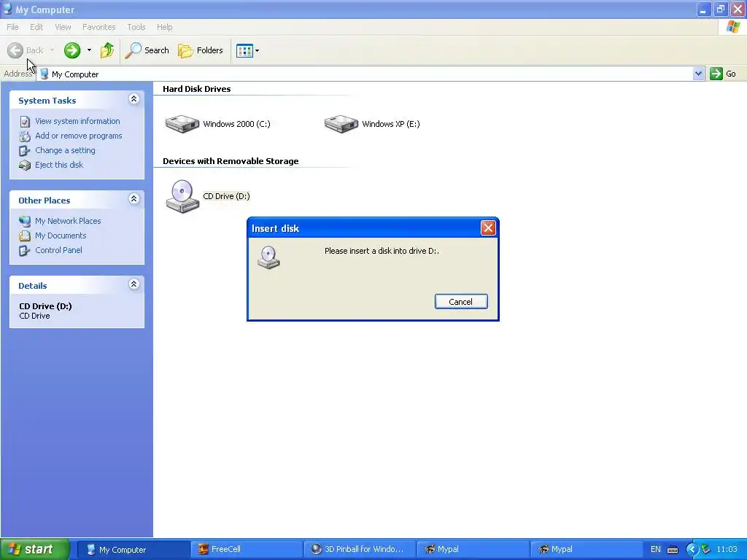Go up one folder level
Viewport: 747px width, 560px height.
pos(107,50)
